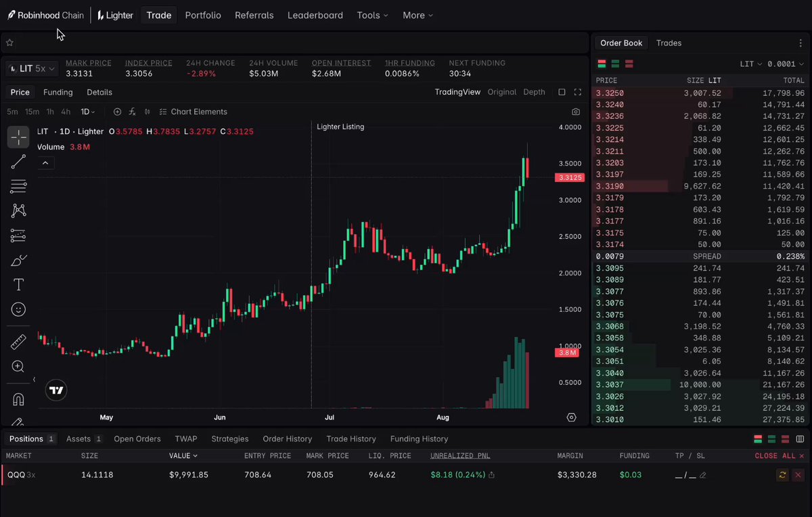Switch chart to Depth view
This screenshot has height=517, width=812.
pyautogui.click(x=534, y=92)
